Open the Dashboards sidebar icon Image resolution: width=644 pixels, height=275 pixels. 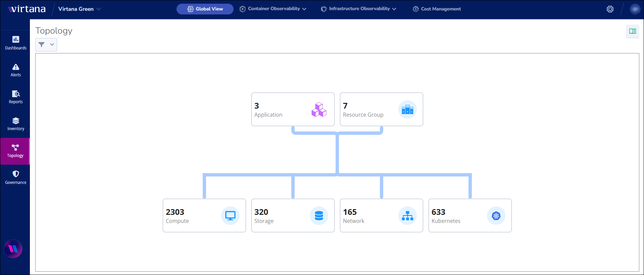pyautogui.click(x=15, y=43)
